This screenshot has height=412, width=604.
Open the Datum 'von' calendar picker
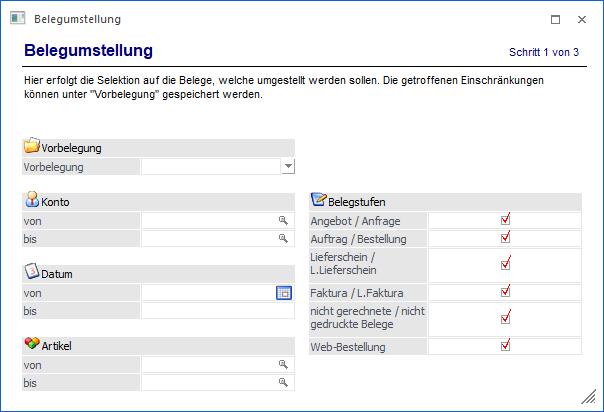pos(283,293)
